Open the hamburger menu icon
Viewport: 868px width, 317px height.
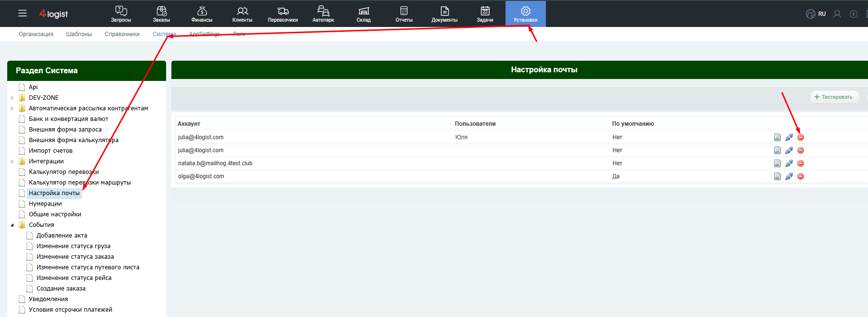click(x=23, y=13)
